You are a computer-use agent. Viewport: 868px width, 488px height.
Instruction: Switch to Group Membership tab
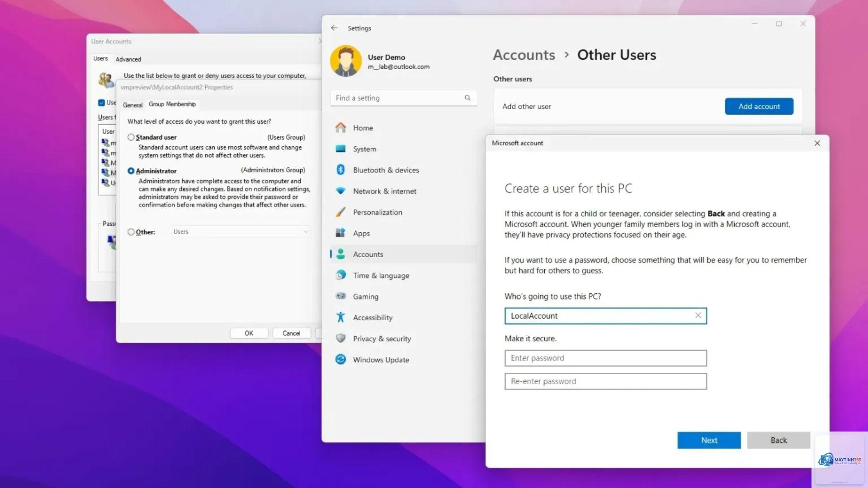pos(172,104)
